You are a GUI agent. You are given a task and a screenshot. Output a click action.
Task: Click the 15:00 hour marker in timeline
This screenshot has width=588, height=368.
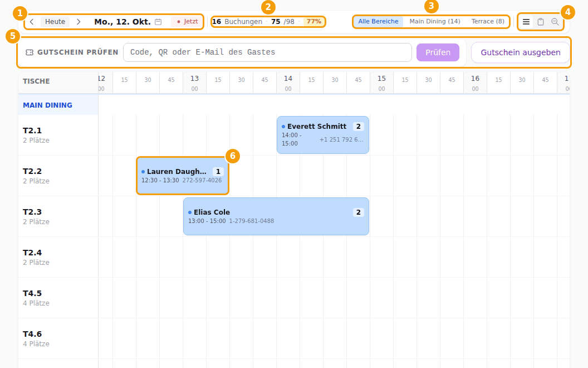point(381,83)
